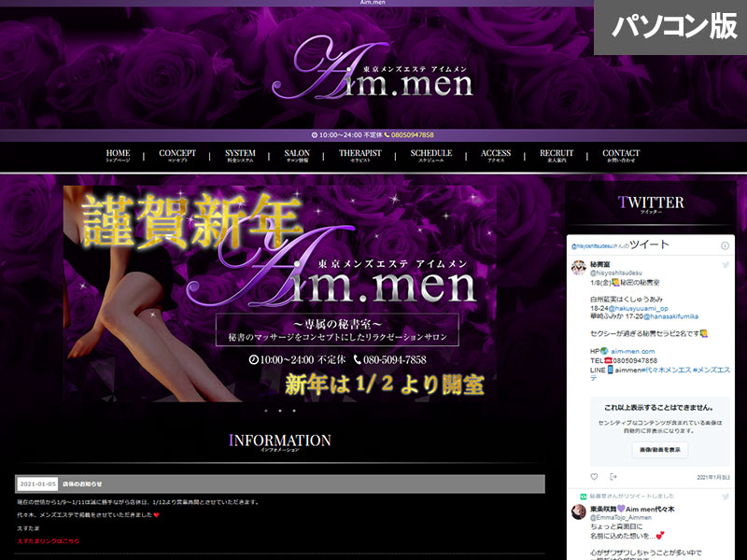Open the EmmaTojo_Aimmen profile avatar
The width and height of the screenshot is (747, 560).
[x=579, y=511]
